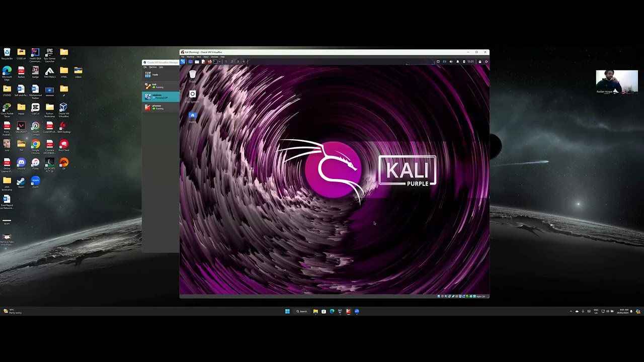Switch to Kali workspace 1
644x362 pixels.
tap(226, 61)
